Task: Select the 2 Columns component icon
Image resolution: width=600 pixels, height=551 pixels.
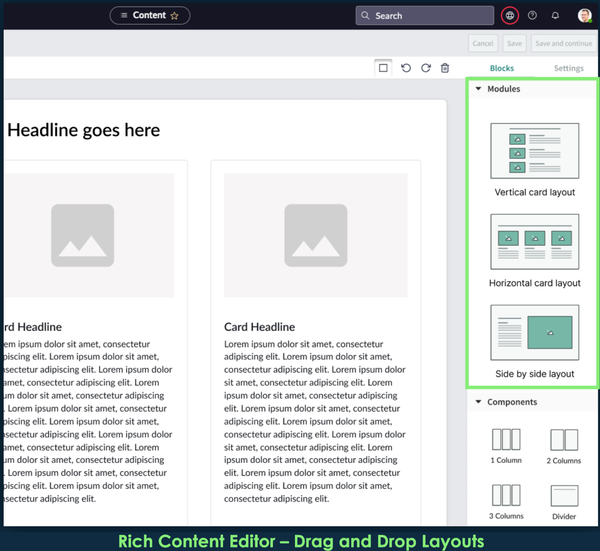Action: point(564,440)
